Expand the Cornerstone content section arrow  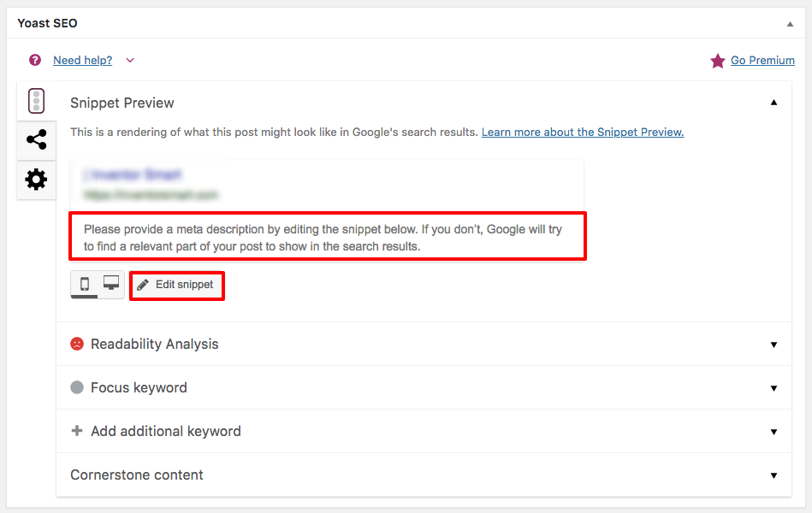773,475
